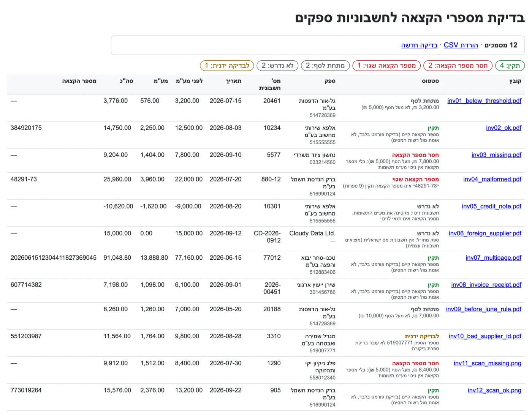Viewport: 532px width, 418px height.
Task: Open inv03_missing.pdf file link
Action: (496, 155)
